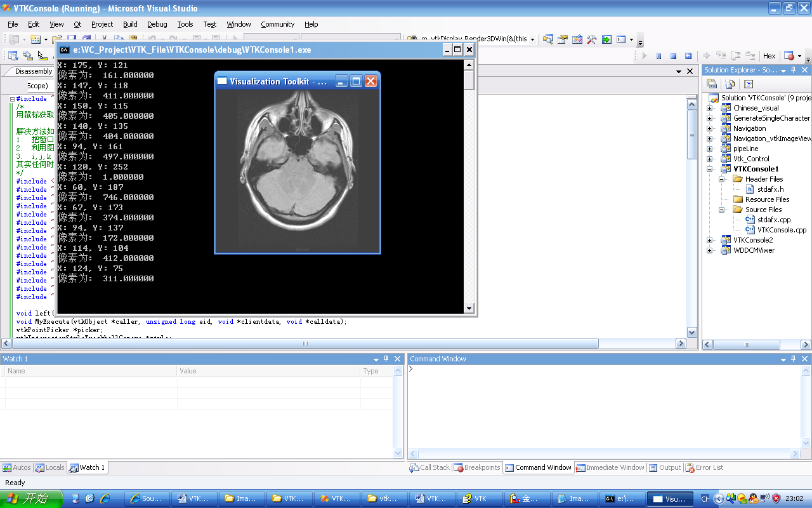
Task: Expand the VTKConsole2 project node
Action: point(709,240)
